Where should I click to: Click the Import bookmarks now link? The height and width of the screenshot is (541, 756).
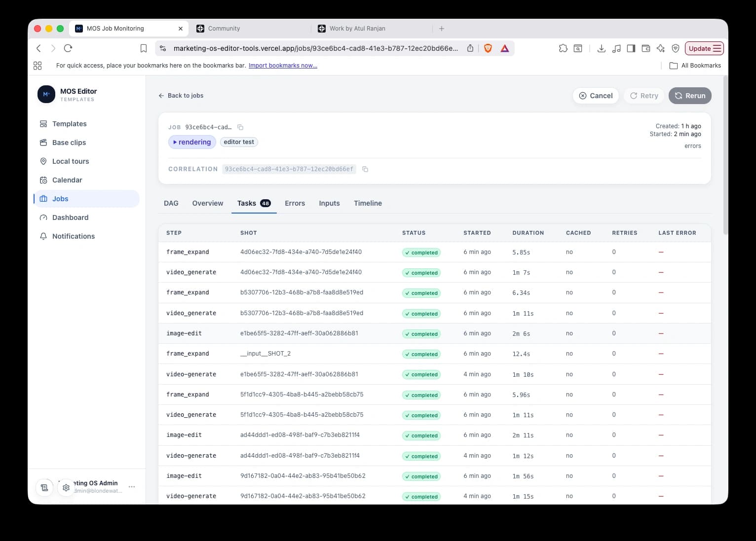[283, 66]
